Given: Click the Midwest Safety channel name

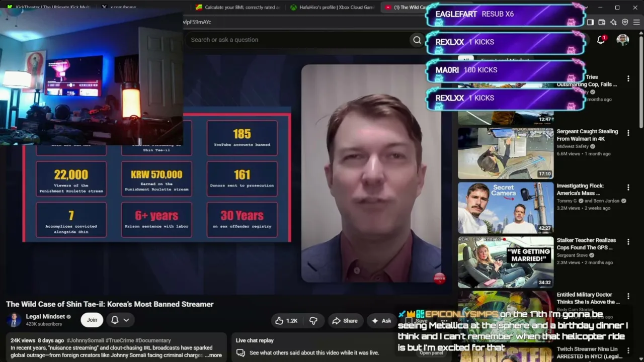Looking at the screenshot, I should coord(573,146).
